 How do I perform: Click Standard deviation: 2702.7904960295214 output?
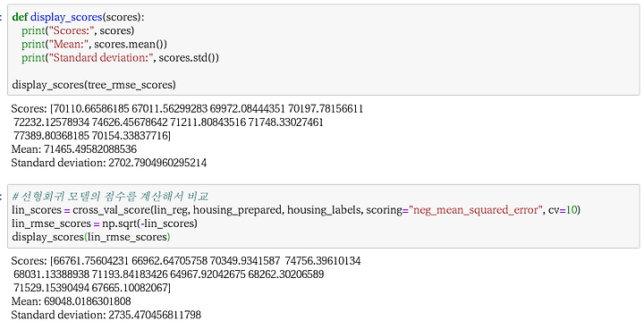109,163
